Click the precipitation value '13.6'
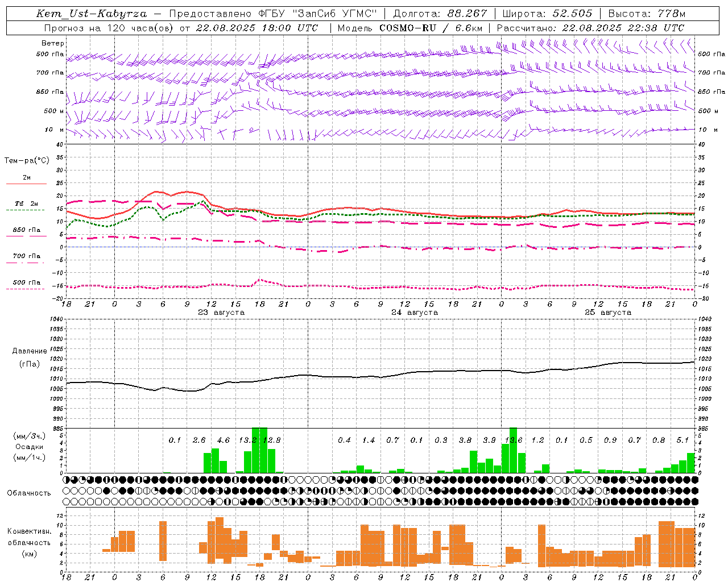 tap(514, 440)
